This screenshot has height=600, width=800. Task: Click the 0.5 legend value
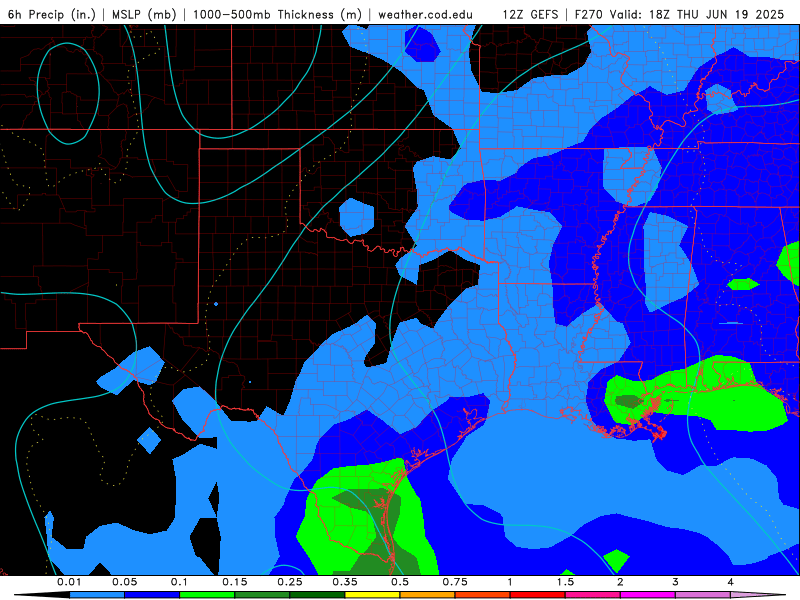pos(400,582)
